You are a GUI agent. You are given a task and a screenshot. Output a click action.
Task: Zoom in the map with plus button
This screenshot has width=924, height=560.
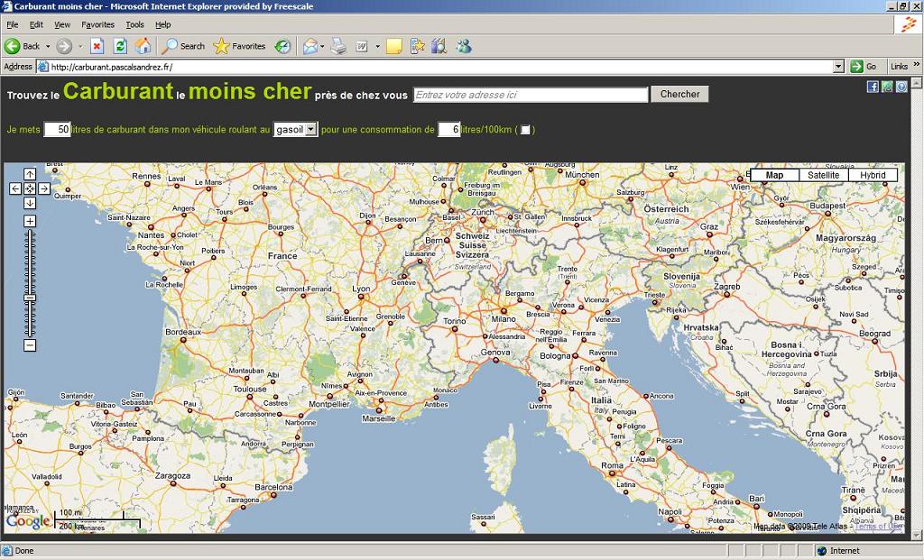click(30, 221)
